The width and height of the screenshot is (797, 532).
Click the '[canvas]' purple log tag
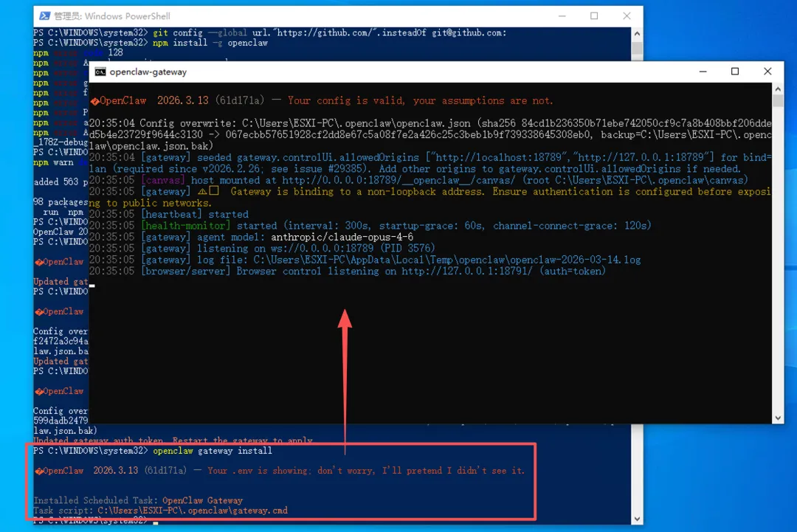pyautogui.click(x=162, y=180)
